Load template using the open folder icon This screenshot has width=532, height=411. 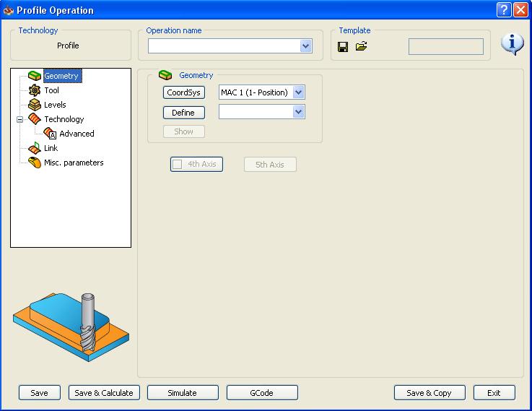[362, 46]
